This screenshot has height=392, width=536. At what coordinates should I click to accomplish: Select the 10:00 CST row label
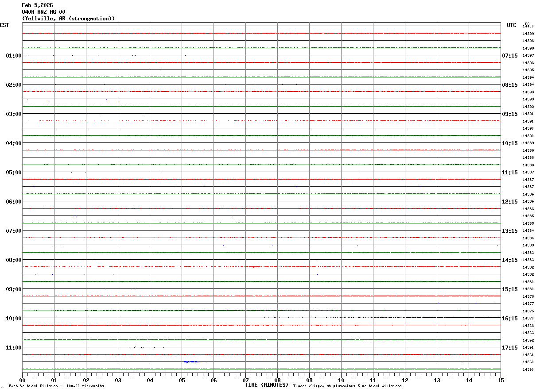pos(14,319)
